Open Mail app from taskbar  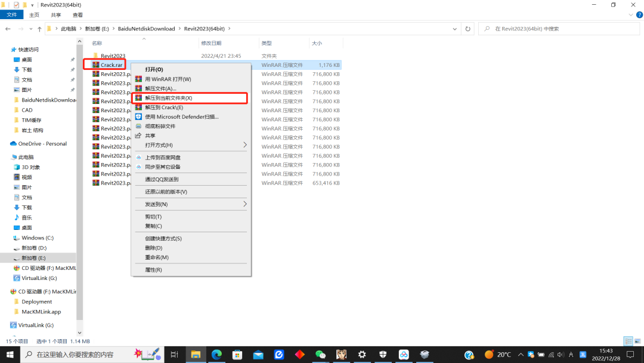tap(258, 355)
